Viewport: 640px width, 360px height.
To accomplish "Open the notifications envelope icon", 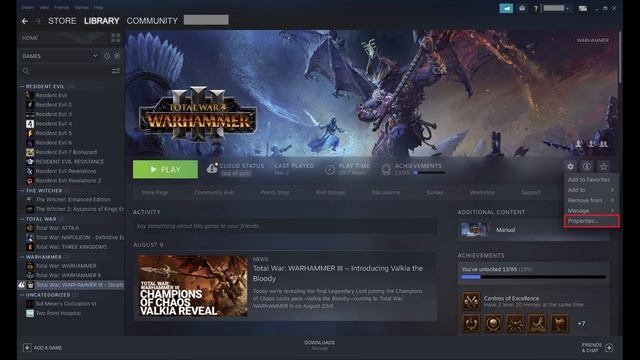I will point(522,8).
